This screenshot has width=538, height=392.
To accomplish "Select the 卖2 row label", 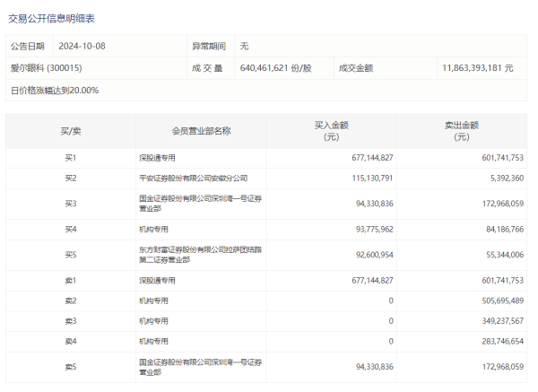I will point(71,301).
